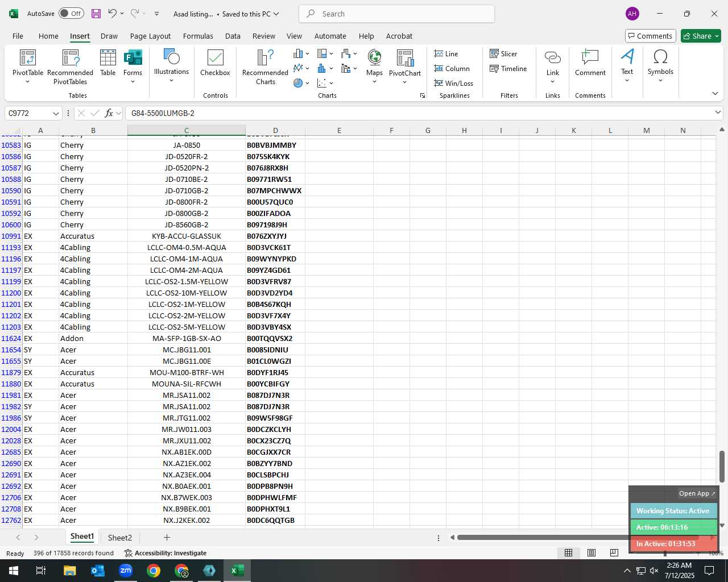Insert a Checkbox control
The width and height of the screenshot is (728, 582).
215,63
